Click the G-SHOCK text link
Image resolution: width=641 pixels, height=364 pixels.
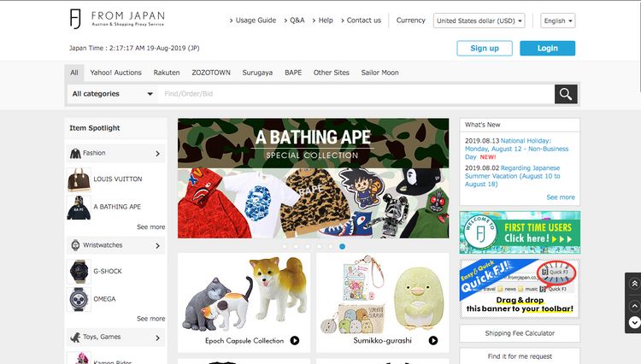(108, 271)
